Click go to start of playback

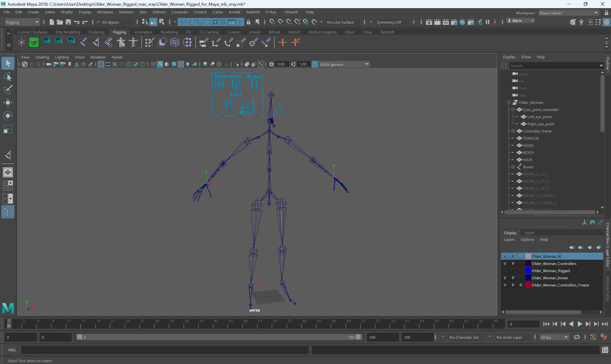click(x=546, y=324)
